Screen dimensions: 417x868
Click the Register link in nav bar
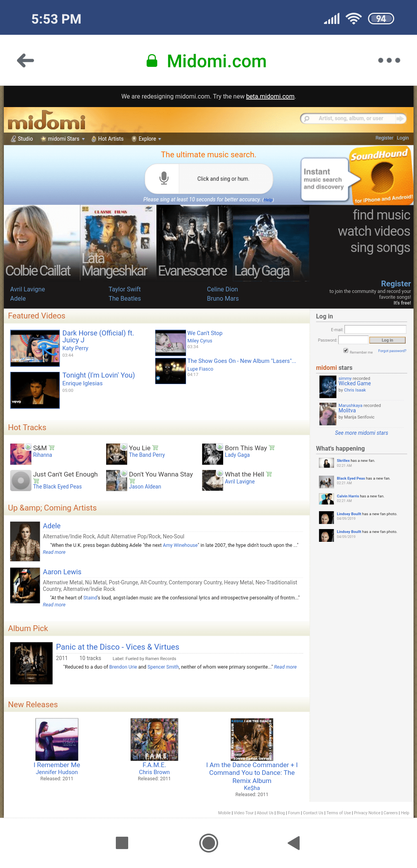(x=384, y=138)
